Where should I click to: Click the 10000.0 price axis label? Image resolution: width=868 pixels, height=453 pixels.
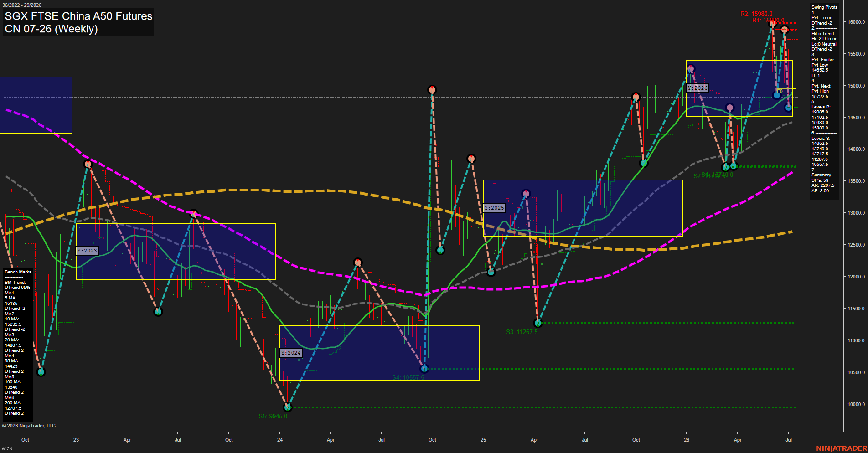point(856,404)
